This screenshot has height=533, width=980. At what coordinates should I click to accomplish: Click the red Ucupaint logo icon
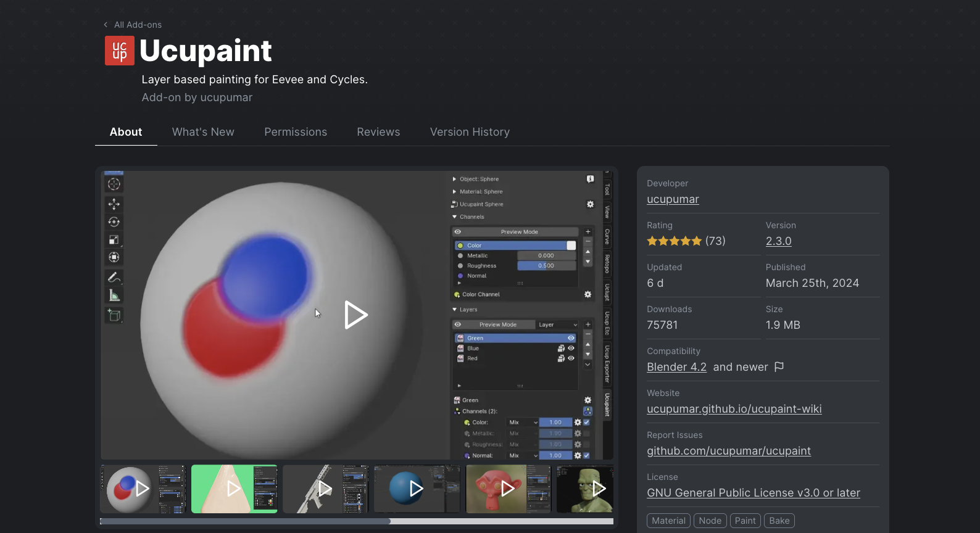pyautogui.click(x=120, y=51)
